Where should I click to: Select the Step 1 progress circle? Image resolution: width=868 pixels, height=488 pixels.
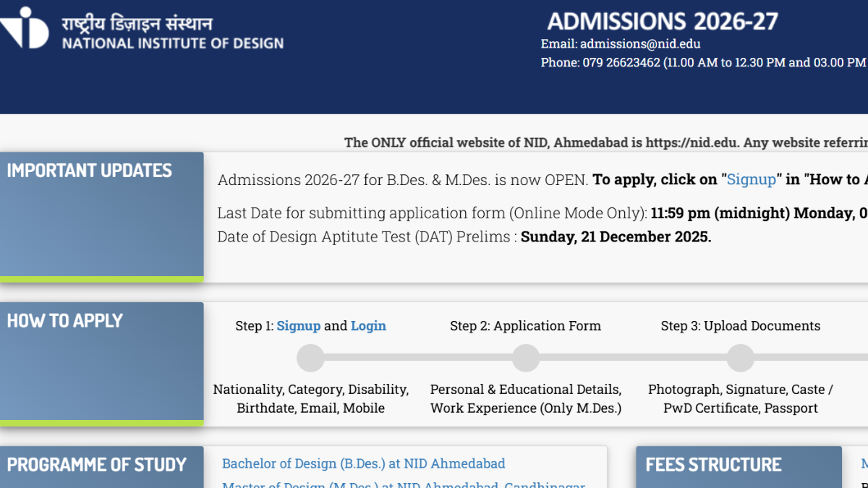pyautogui.click(x=311, y=358)
